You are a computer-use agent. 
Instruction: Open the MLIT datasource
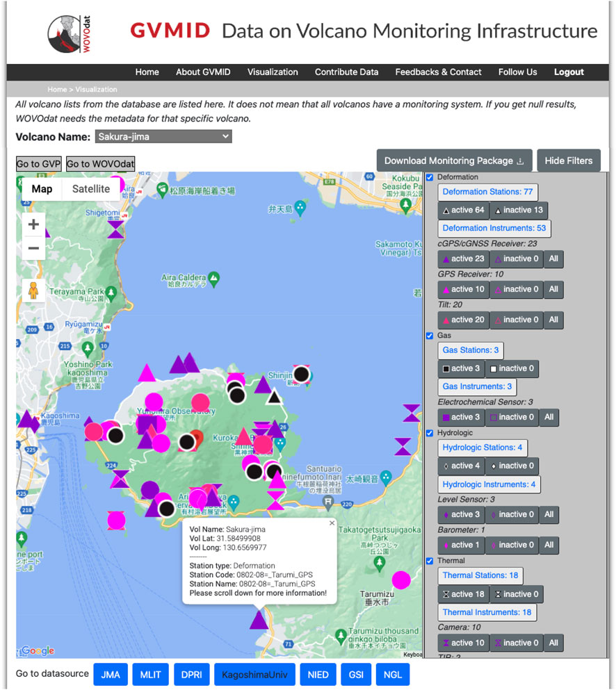pyautogui.click(x=151, y=675)
